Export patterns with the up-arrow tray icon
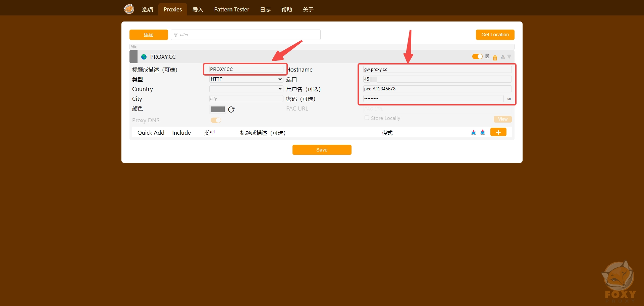 click(483, 132)
